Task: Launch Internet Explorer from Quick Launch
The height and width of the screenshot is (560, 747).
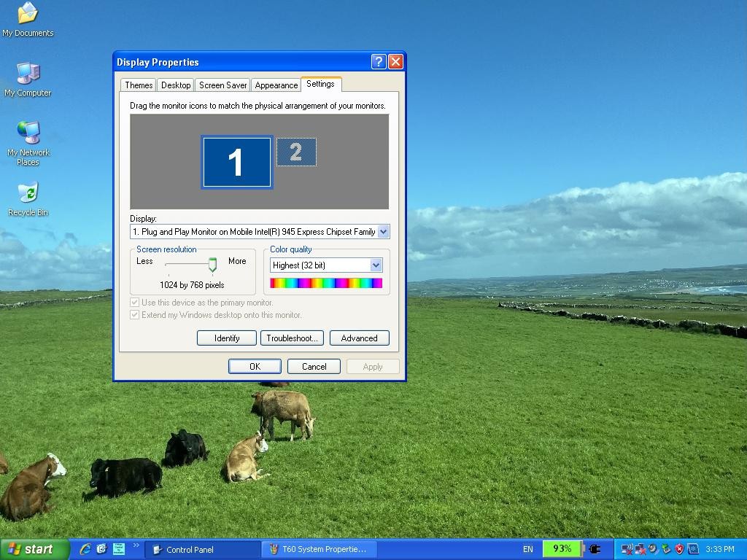Action: click(x=85, y=549)
